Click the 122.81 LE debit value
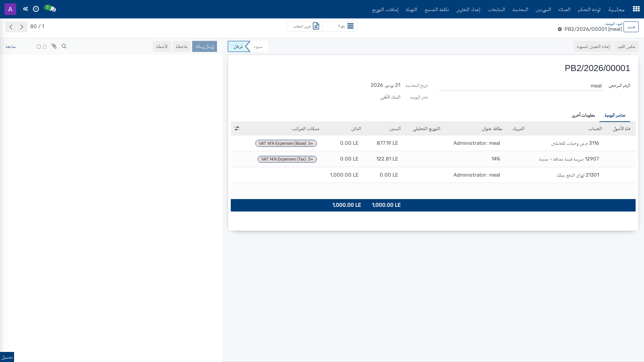644x362 pixels. tap(387, 159)
